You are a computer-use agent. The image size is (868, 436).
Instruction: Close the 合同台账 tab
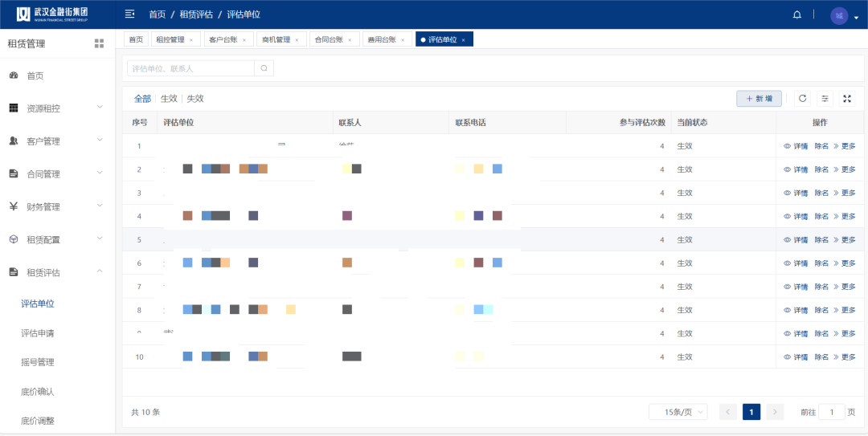pos(350,40)
